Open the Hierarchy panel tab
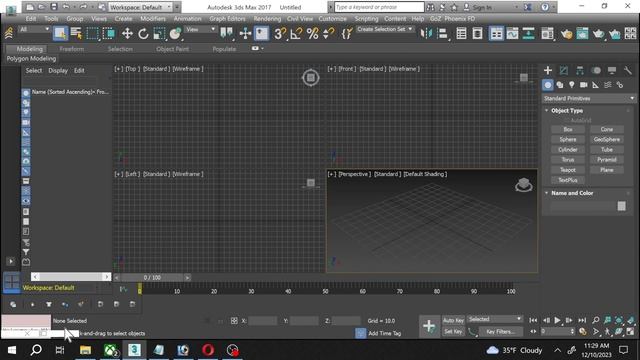This screenshot has height=360, width=640. click(x=580, y=70)
